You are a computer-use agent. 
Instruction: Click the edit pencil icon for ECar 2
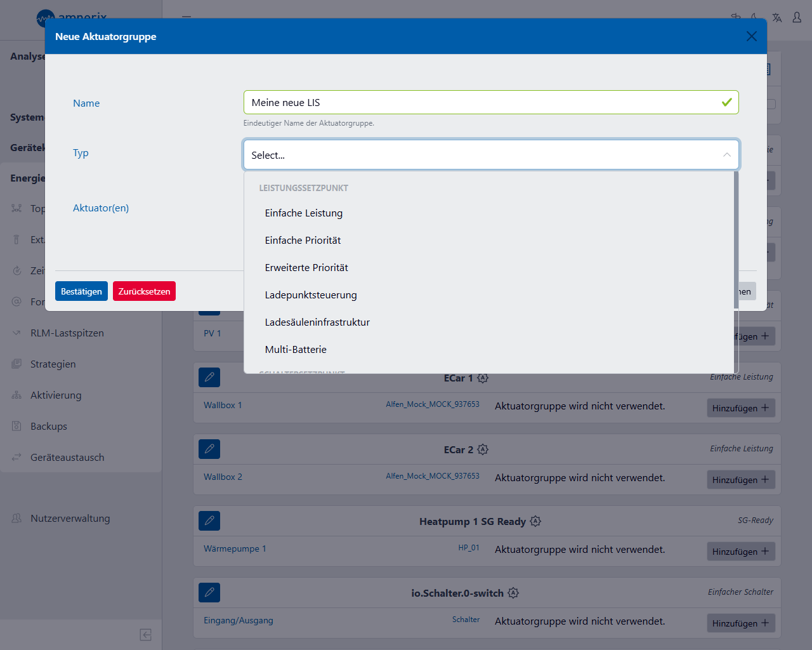[209, 449]
